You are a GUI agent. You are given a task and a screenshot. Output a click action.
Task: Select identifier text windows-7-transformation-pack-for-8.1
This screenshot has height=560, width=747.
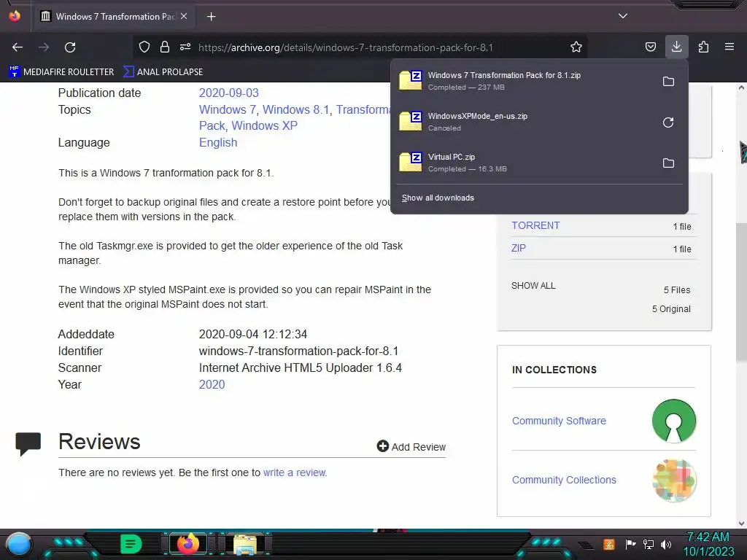pyautogui.click(x=298, y=351)
